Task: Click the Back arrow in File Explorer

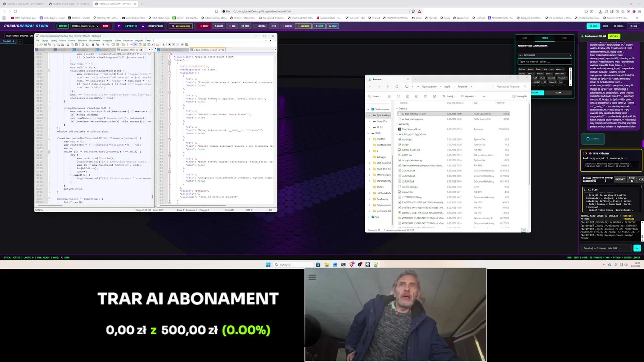Action: tap(370, 86)
